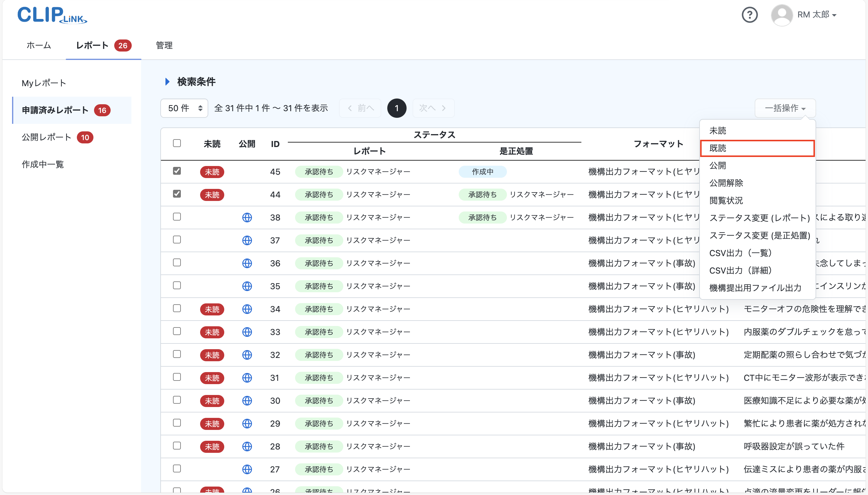Image resolution: width=868 pixels, height=495 pixels.
Task: Open the 50件 per-page dropdown
Action: click(x=184, y=108)
